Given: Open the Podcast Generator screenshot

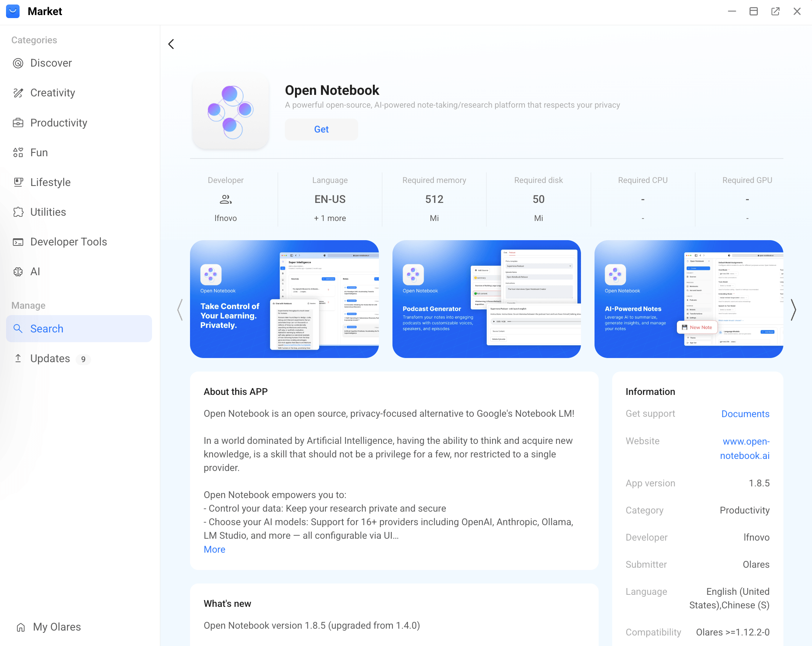Looking at the screenshot, I should 487,299.
